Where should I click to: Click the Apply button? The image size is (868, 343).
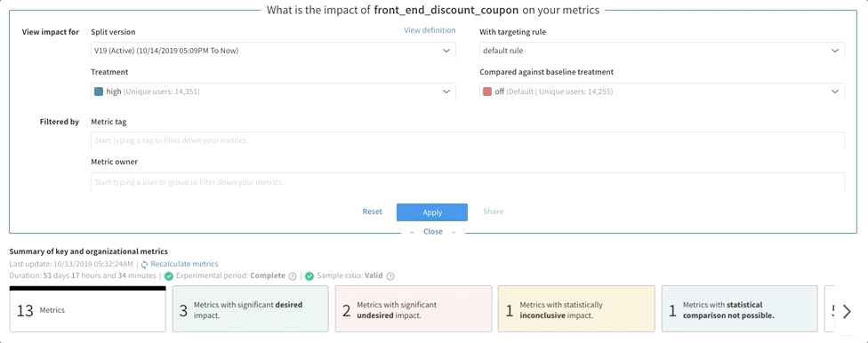pyautogui.click(x=432, y=212)
